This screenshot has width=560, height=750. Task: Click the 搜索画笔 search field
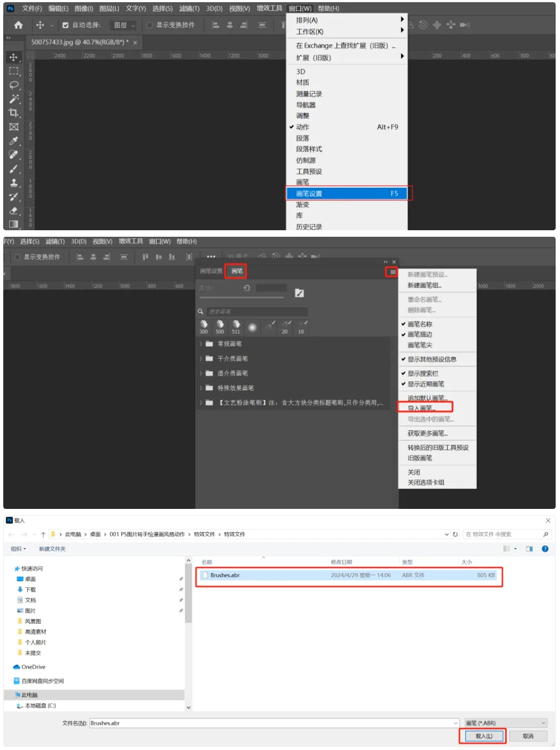pyautogui.click(x=257, y=312)
